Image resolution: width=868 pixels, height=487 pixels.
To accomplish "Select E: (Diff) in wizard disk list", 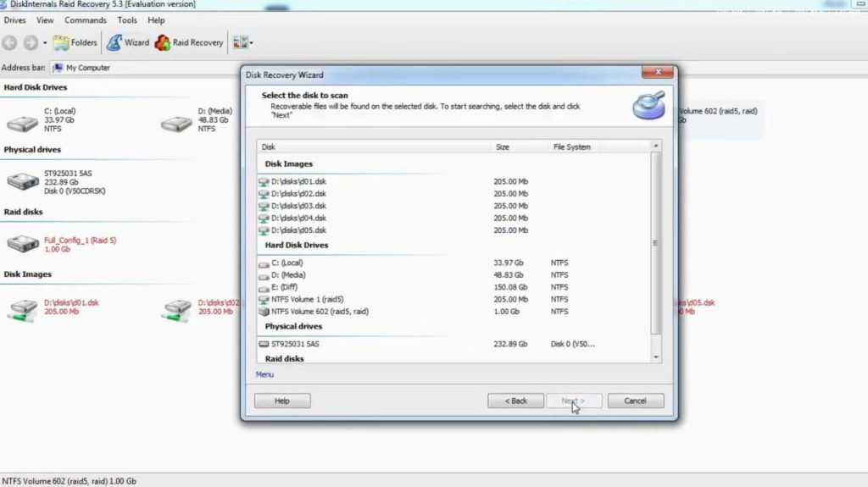I will (x=454, y=287).
